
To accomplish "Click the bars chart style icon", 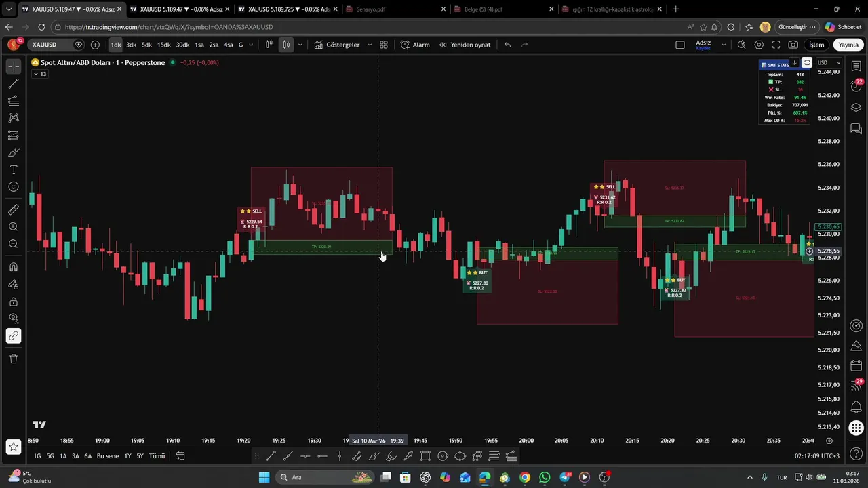I will [x=269, y=45].
